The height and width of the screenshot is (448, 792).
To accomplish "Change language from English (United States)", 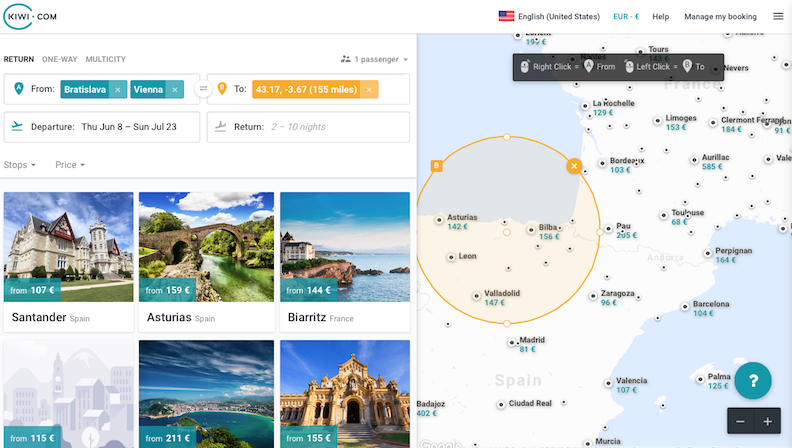I will (549, 16).
